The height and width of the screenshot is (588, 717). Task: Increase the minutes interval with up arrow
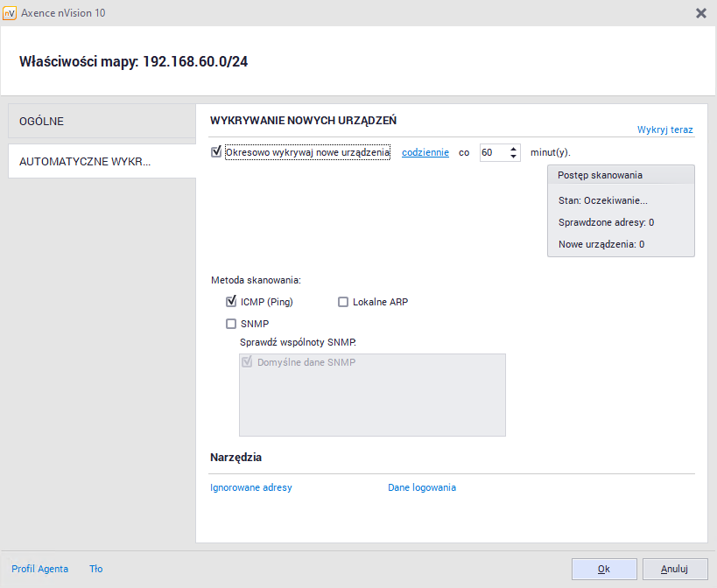coord(513,148)
